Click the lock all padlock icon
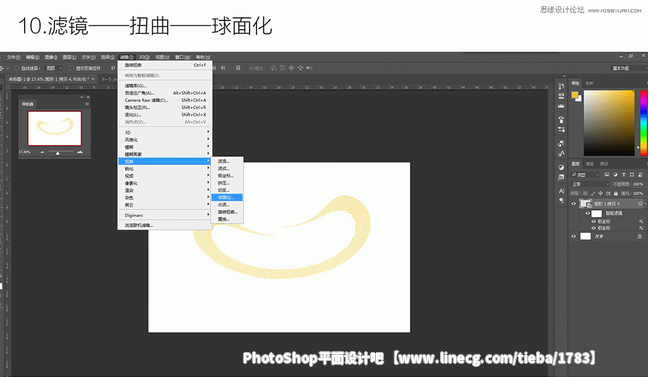651x377 pixels. (x=616, y=193)
